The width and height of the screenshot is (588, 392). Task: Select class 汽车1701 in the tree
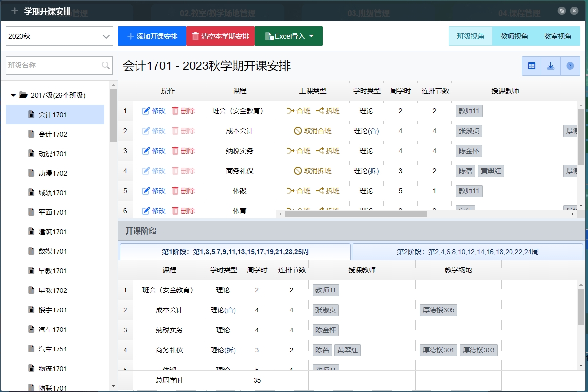[x=55, y=330]
